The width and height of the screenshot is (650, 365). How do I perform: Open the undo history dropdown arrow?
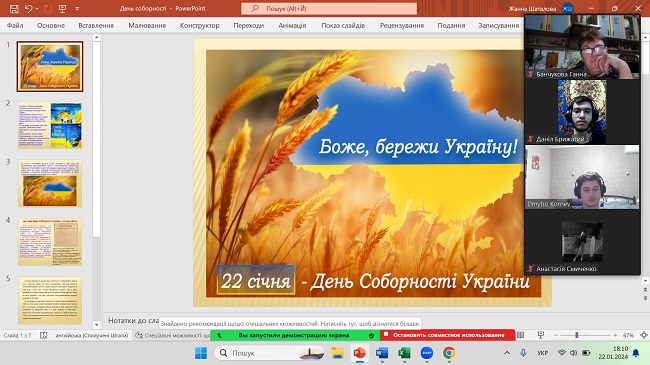(x=36, y=8)
